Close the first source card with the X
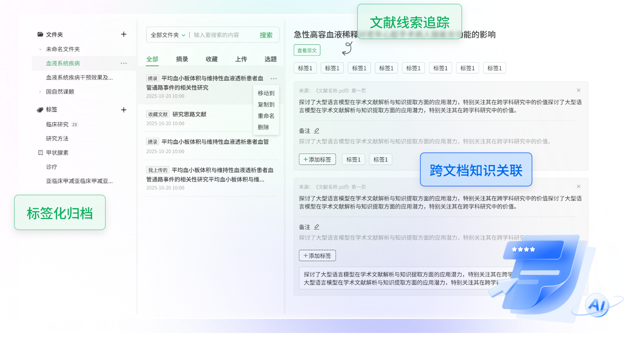This screenshot has width=644, height=350. [579, 90]
